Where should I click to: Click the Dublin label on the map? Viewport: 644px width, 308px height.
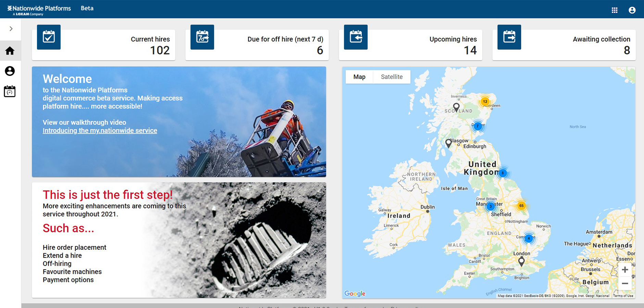click(428, 207)
